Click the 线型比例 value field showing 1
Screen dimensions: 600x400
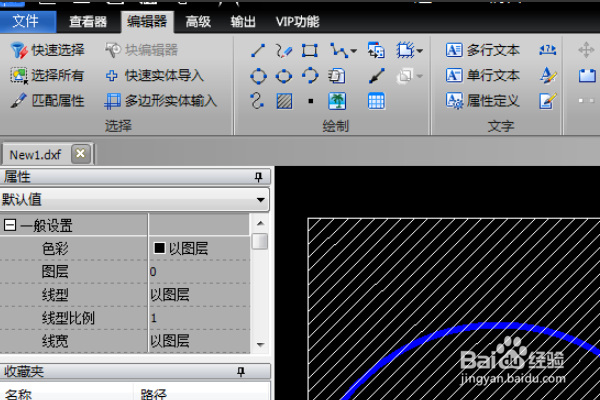(x=199, y=318)
